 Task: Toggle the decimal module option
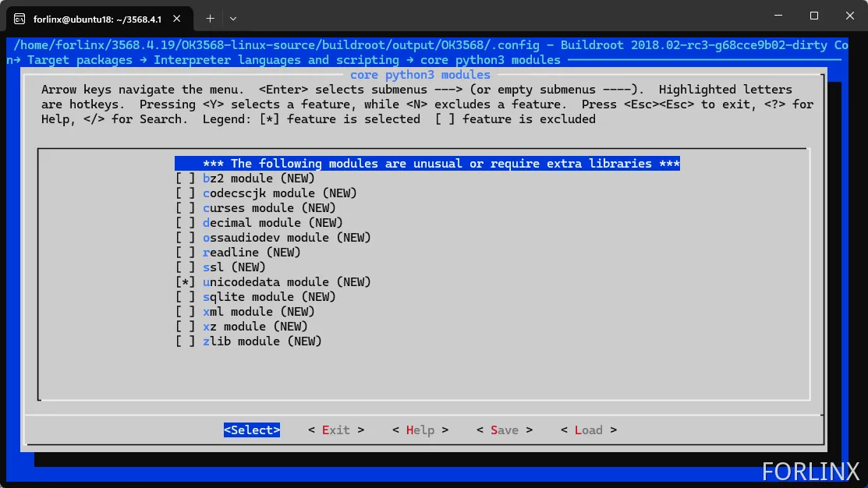click(x=185, y=223)
